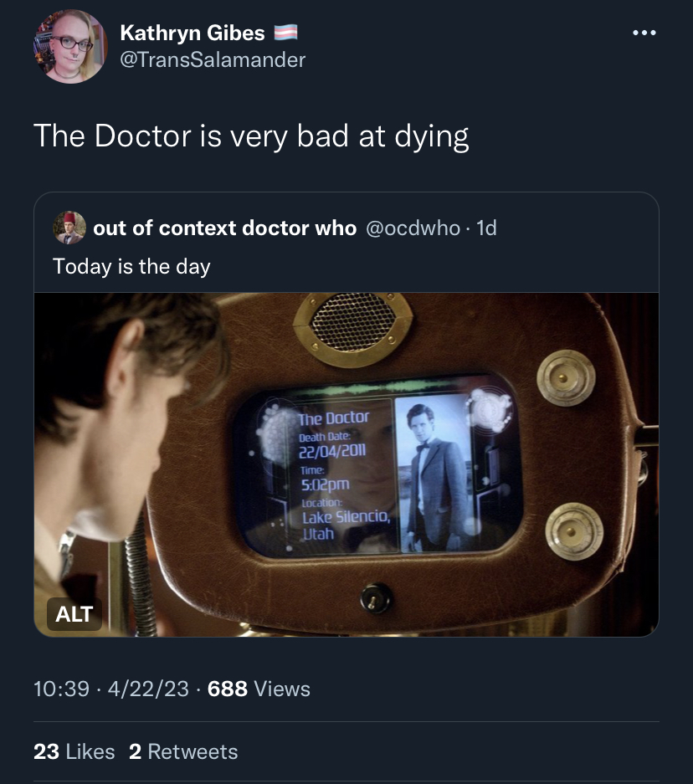
Task: Open the 688 Views analytics
Action: [x=259, y=689]
